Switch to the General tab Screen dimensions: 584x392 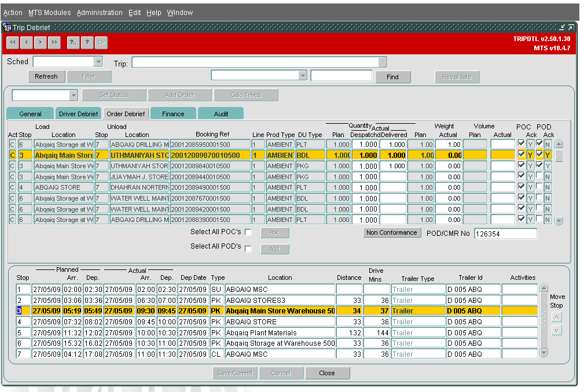click(x=30, y=114)
